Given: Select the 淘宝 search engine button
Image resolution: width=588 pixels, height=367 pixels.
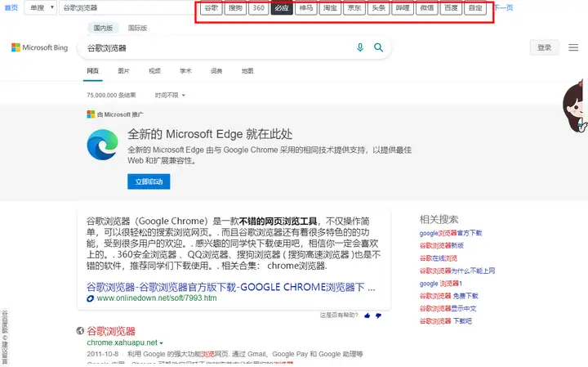Looking at the screenshot, I should coord(330,8).
